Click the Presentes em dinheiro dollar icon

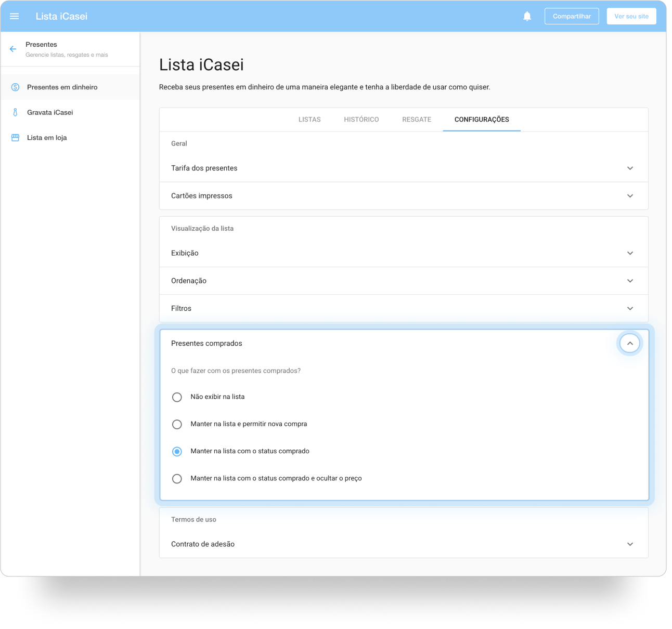point(16,87)
